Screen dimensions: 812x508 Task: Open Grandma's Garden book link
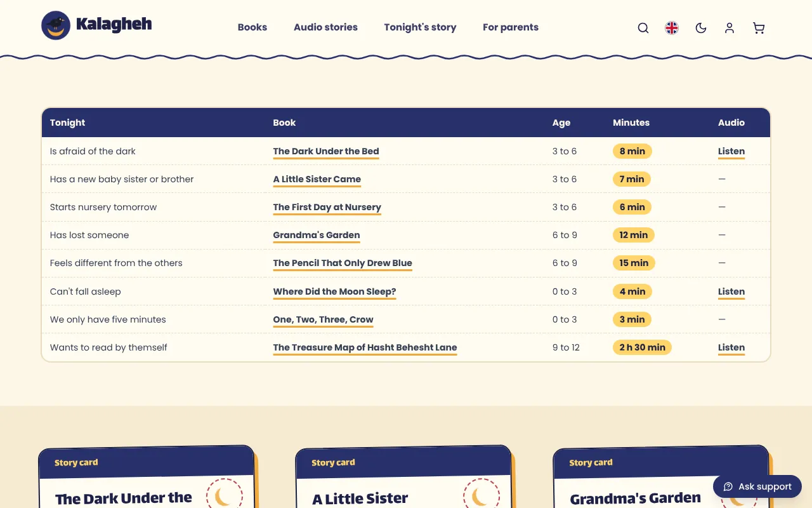coord(317,235)
